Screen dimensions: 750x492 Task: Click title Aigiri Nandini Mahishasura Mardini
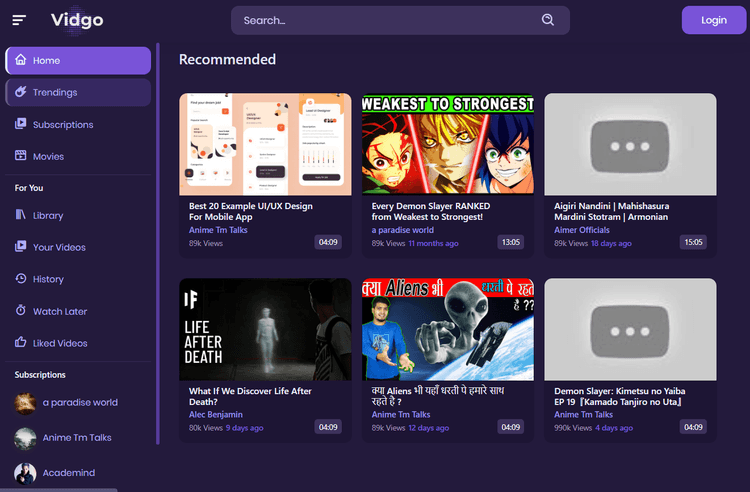pos(611,211)
